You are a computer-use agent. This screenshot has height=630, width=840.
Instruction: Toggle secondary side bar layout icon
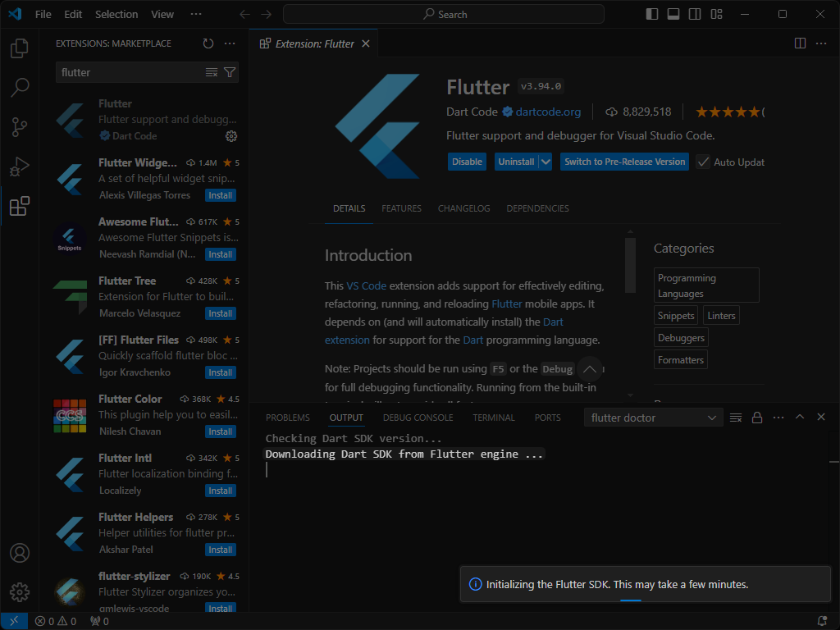tap(695, 14)
